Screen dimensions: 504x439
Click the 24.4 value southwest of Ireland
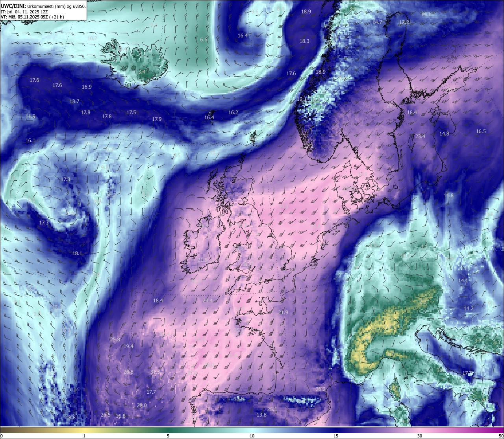(208, 300)
